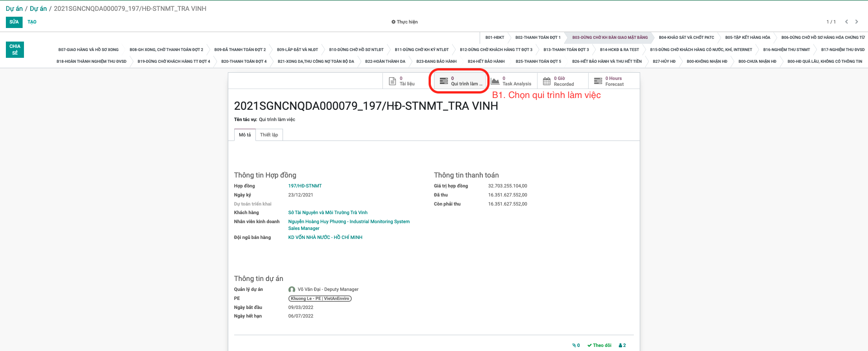Select stage B02-THANH TOÁN ĐỢT 1

tap(538, 37)
